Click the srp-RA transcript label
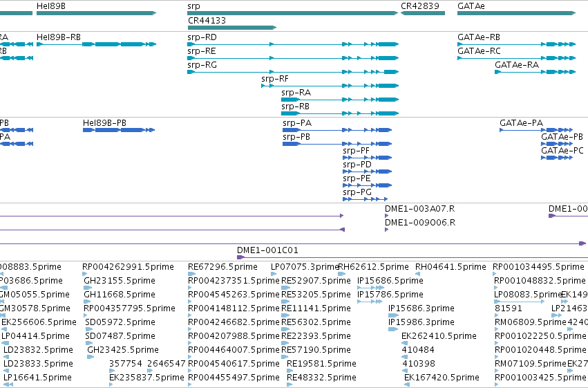The width and height of the screenshot is (588, 388). (296, 93)
